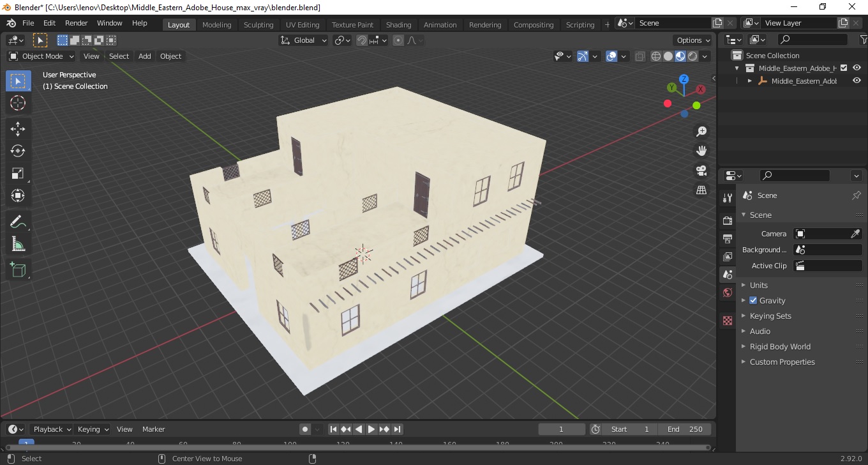This screenshot has height=465, width=868.
Task: Toggle wireframe viewport shading
Action: [x=656, y=56]
